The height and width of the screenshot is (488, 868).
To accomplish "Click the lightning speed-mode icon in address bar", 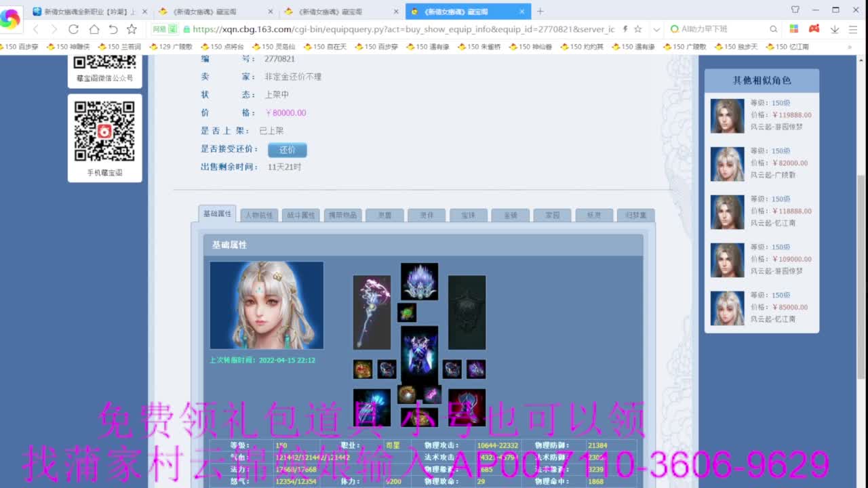I will (x=625, y=29).
